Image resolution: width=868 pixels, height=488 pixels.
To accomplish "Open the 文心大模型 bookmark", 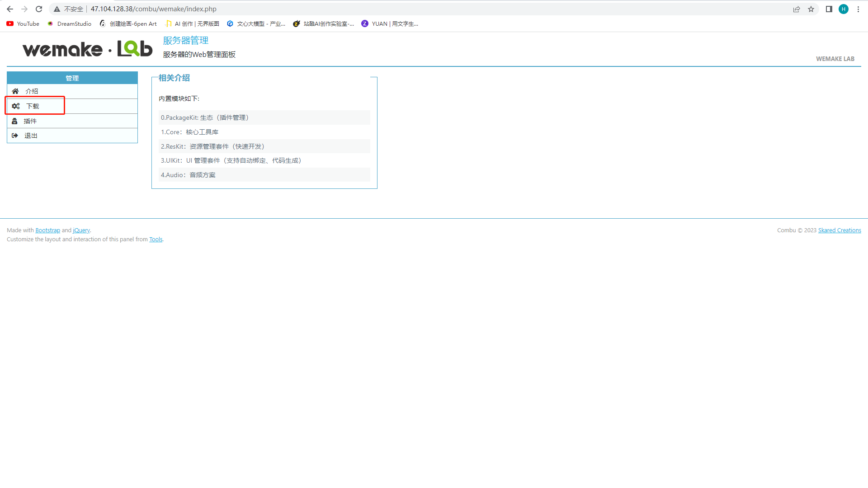I will (x=256, y=23).
